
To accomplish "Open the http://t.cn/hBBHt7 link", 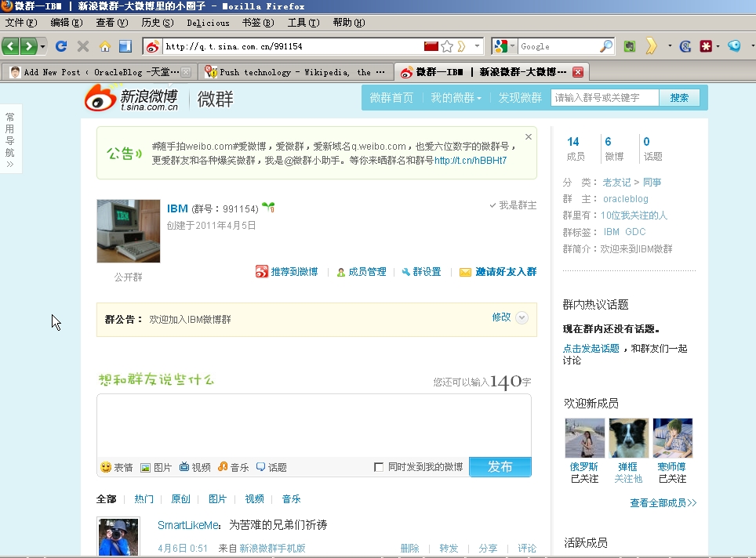I will [x=470, y=161].
